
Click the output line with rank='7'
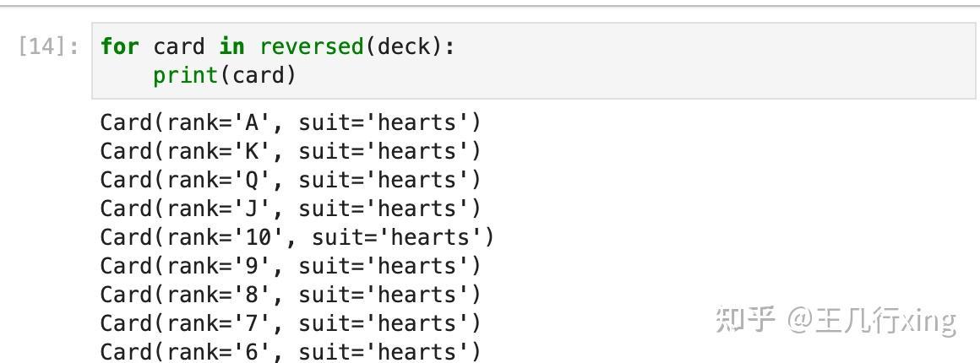(x=290, y=323)
